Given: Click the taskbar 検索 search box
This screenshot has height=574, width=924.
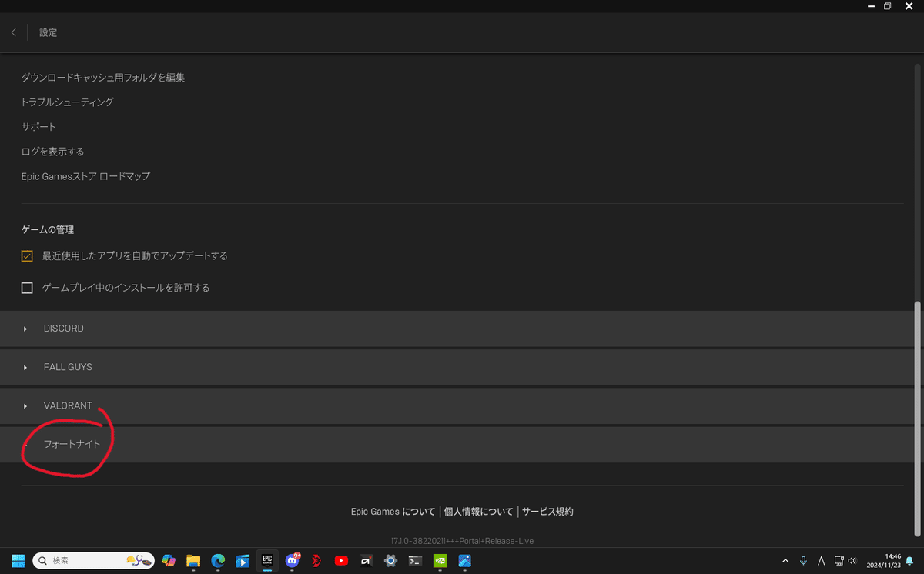Looking at the screenshot, I should click(93, 561).
